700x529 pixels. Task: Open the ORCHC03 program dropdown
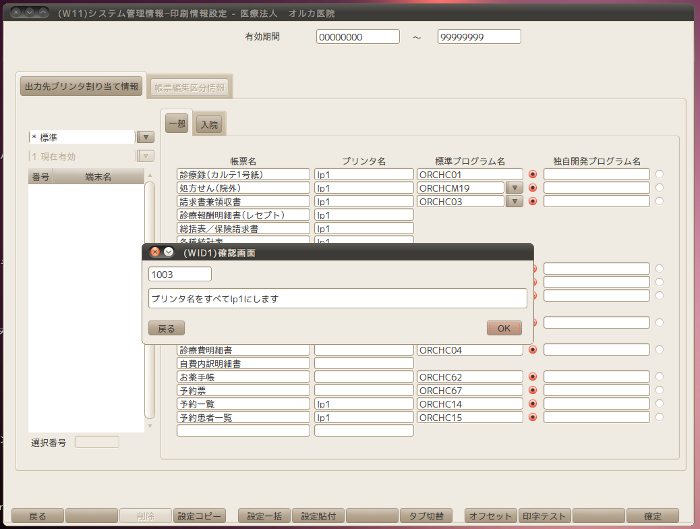(513, 201)
